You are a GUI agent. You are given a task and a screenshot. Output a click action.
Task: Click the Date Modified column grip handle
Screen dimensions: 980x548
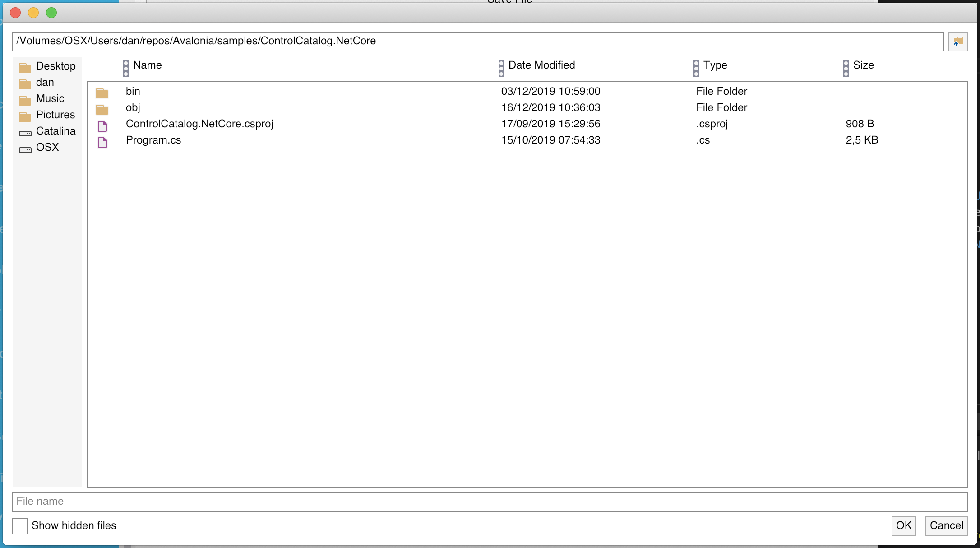tap(501, 69)
